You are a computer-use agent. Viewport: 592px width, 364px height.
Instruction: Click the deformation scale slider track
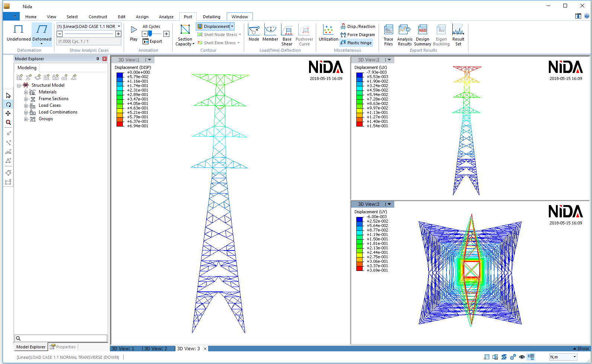click(89, 34)
